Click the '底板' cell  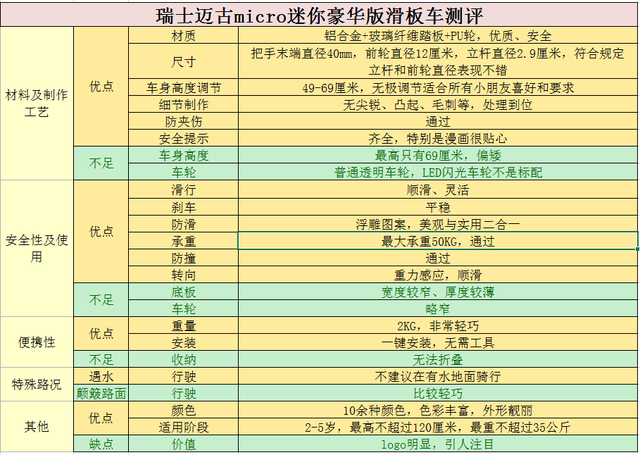point(183,292)
